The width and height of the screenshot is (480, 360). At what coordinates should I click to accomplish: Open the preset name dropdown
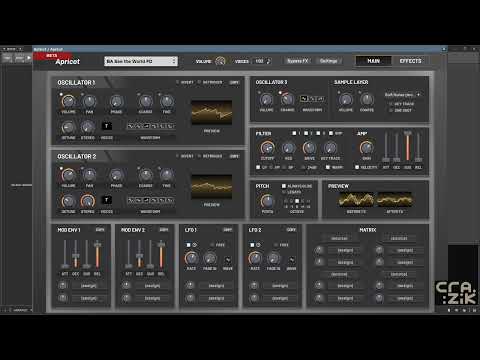[x=141, y=61]
